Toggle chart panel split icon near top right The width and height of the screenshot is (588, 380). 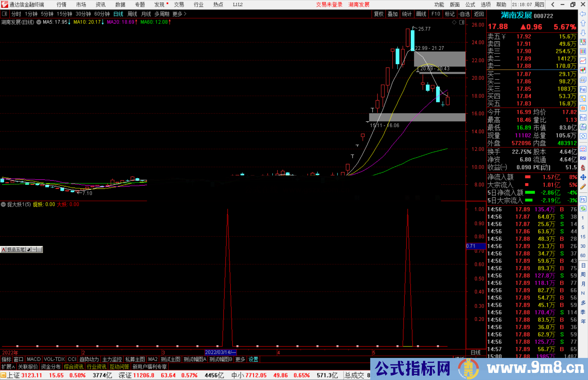pos(462,22)
